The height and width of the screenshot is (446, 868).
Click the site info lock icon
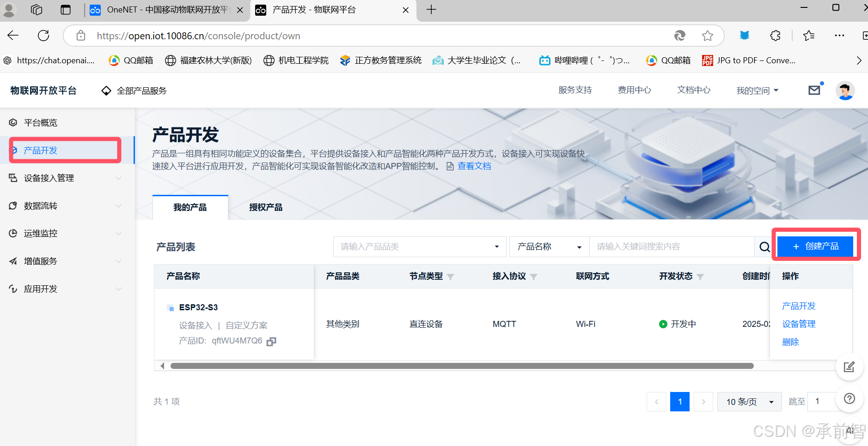pos(81,36)
